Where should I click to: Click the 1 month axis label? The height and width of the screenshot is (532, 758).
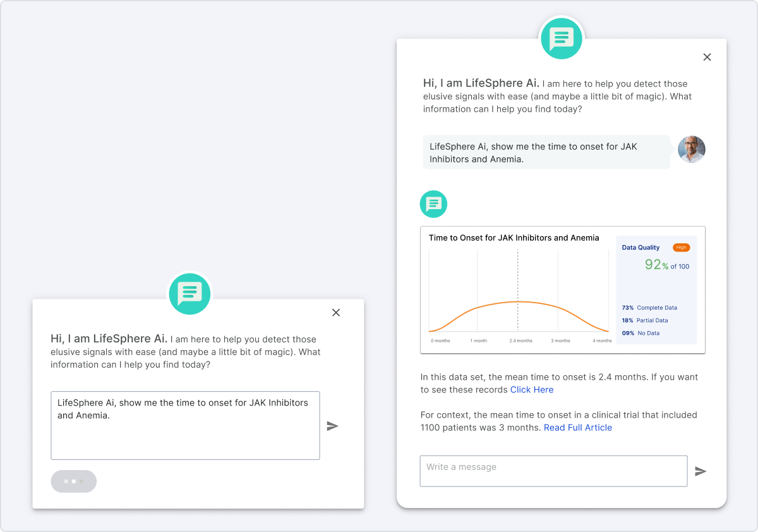point(479,341)
